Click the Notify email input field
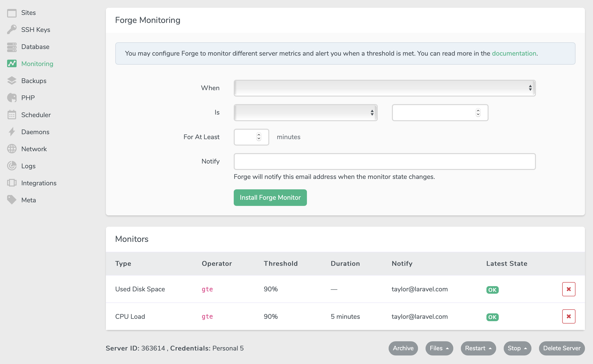Viewport: 593px width, 364px height. pos(385,161)
